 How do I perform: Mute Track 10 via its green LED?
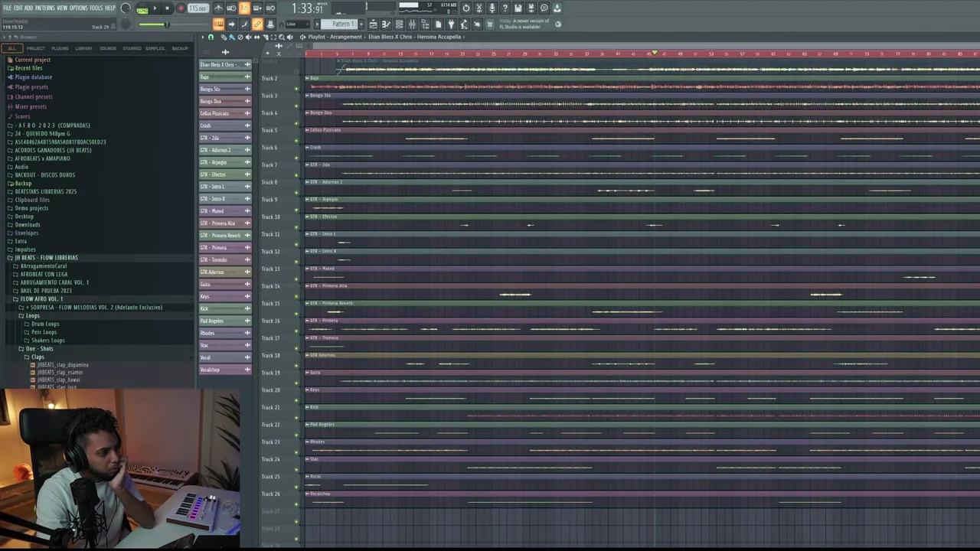(x=296, y=227)
